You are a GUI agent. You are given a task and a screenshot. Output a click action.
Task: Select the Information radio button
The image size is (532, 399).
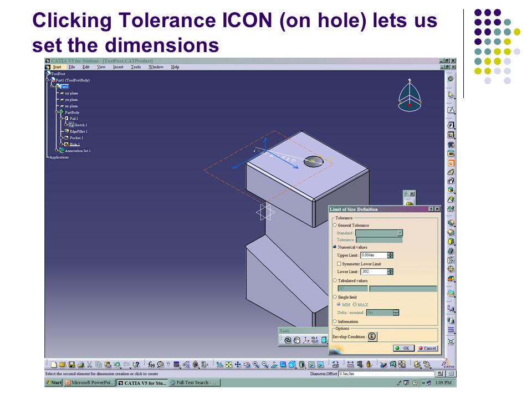pos(335,321)
